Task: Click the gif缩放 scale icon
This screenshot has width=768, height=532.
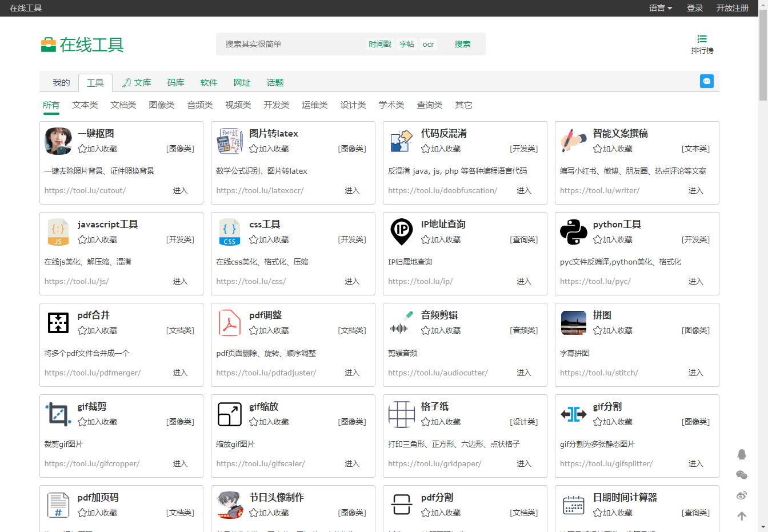Action: pyautogui.click(x=230, y=414)
